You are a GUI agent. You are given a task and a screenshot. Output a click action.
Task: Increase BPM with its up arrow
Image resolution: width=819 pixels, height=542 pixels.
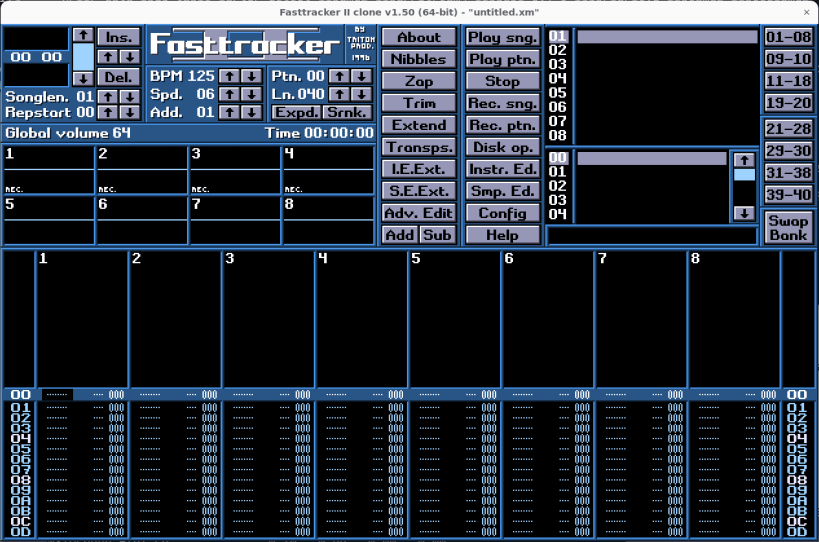click(229, 76)
